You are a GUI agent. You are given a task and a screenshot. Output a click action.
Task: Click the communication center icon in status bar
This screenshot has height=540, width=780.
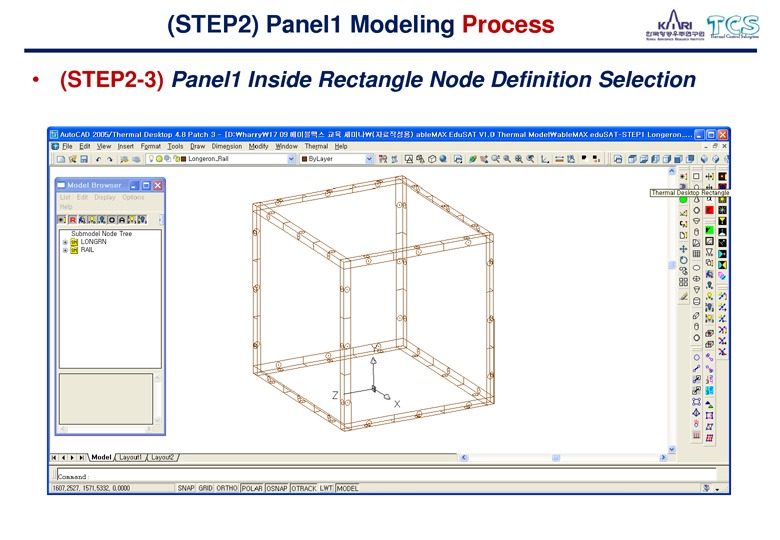(706, 488)
